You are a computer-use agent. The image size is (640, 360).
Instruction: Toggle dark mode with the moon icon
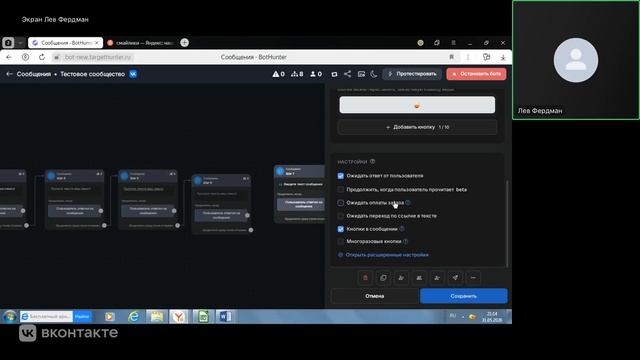click(374, 74)
